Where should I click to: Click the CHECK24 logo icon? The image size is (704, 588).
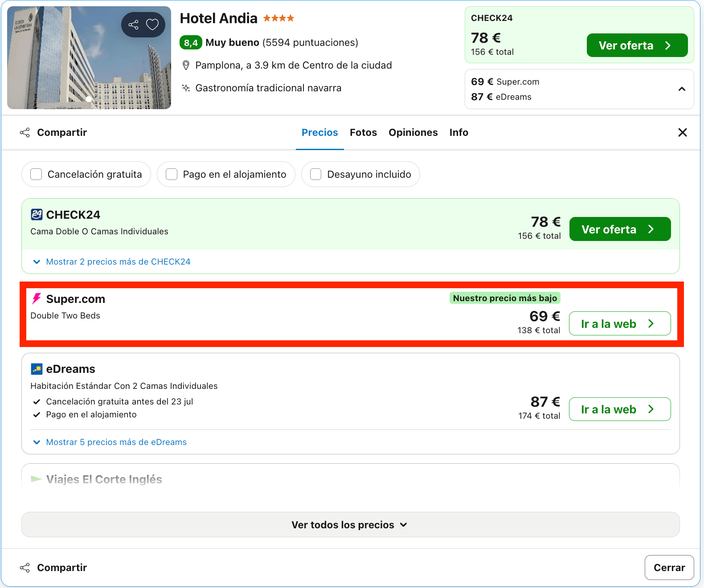pos(37,215)
